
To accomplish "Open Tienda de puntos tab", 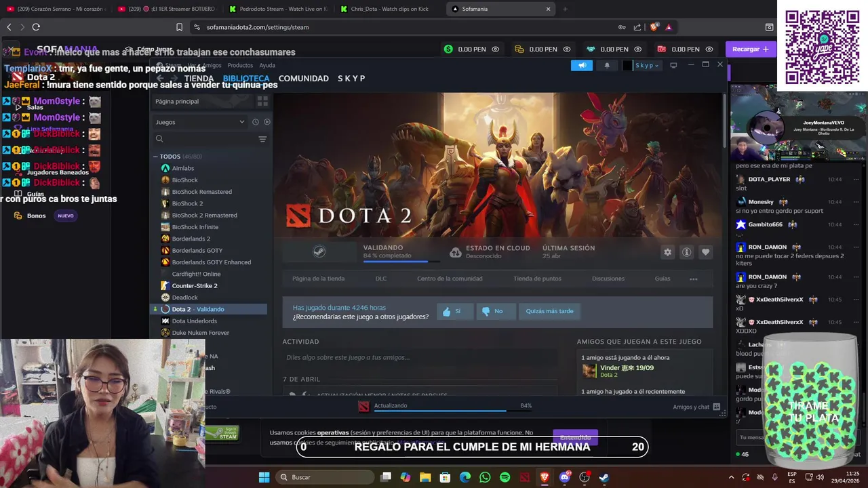I will pos(537,279).
